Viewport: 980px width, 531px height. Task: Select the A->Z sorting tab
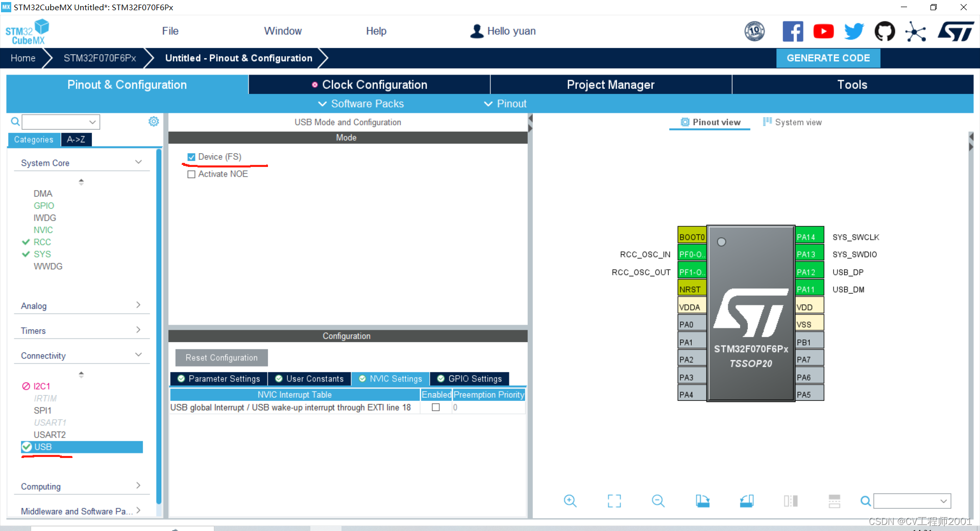pyautogui.click(x=76, y=139)
